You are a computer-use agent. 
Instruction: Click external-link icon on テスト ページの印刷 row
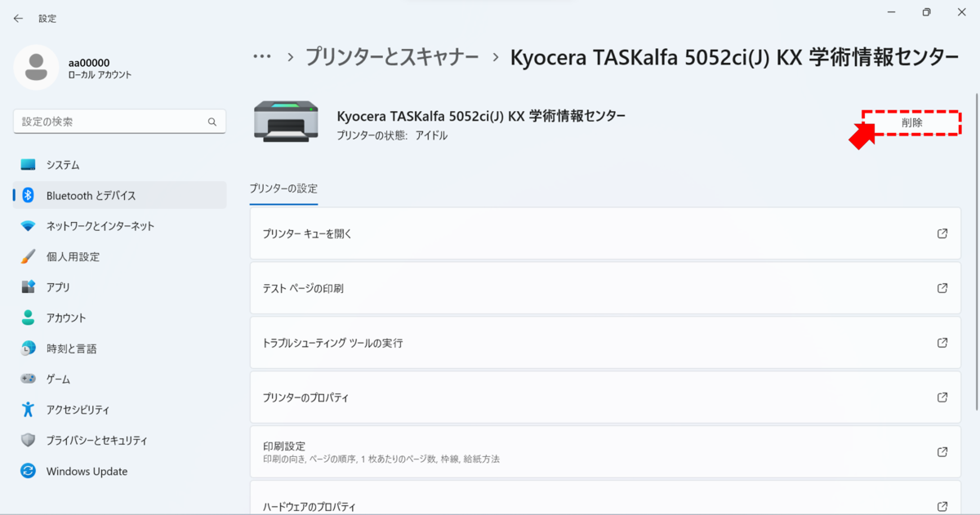942,288
